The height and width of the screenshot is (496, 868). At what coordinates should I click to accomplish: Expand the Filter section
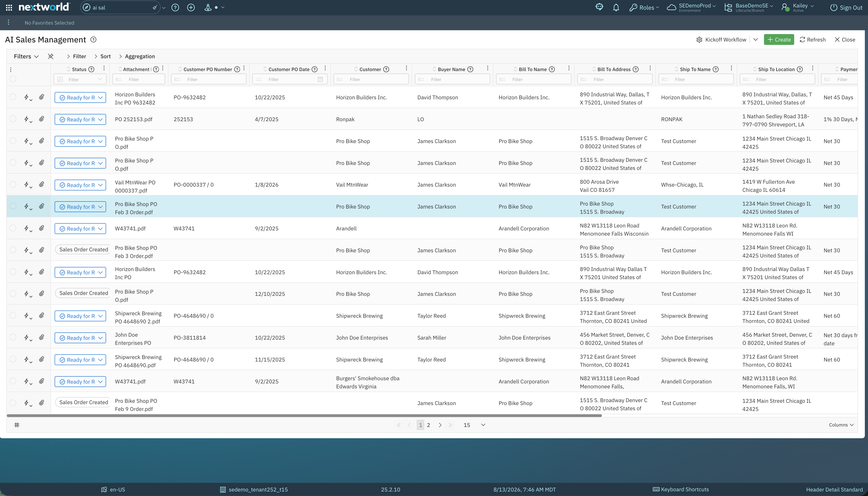pos(76,56)
